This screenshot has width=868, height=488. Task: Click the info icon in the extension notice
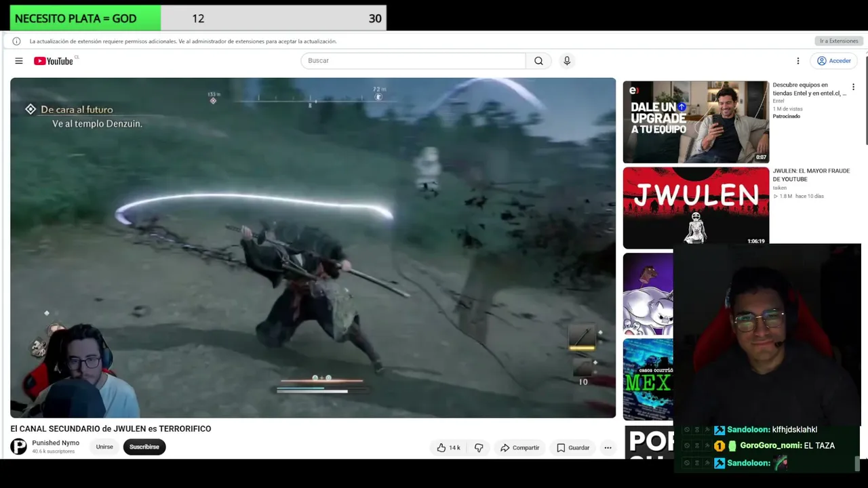(16, 41)
